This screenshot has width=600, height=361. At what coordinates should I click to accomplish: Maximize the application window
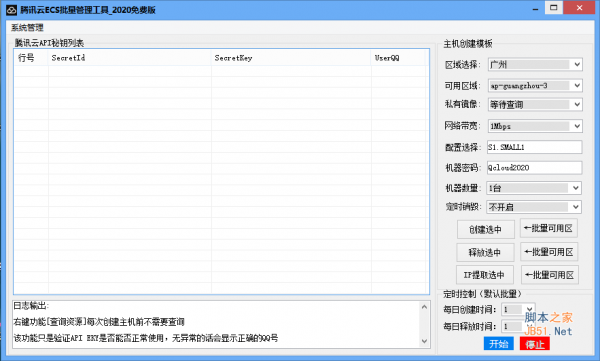[x=554, y=8]
